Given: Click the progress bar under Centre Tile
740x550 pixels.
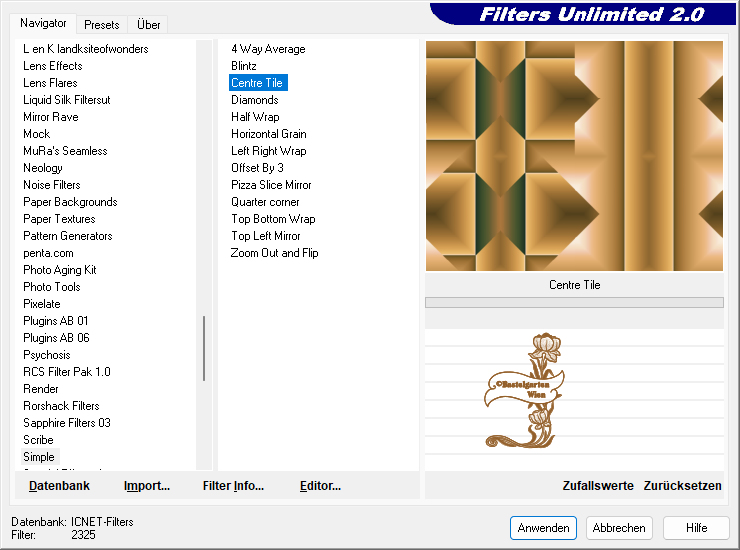Looking at the screenshot, I should click(x=574, y=303).
